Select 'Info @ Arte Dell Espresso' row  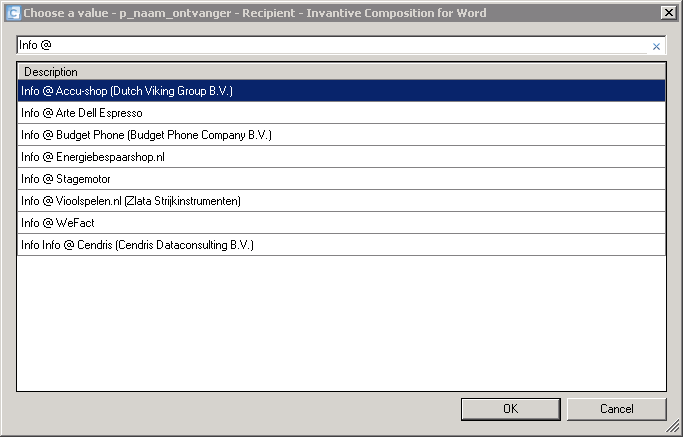click(x=342, y=113)
